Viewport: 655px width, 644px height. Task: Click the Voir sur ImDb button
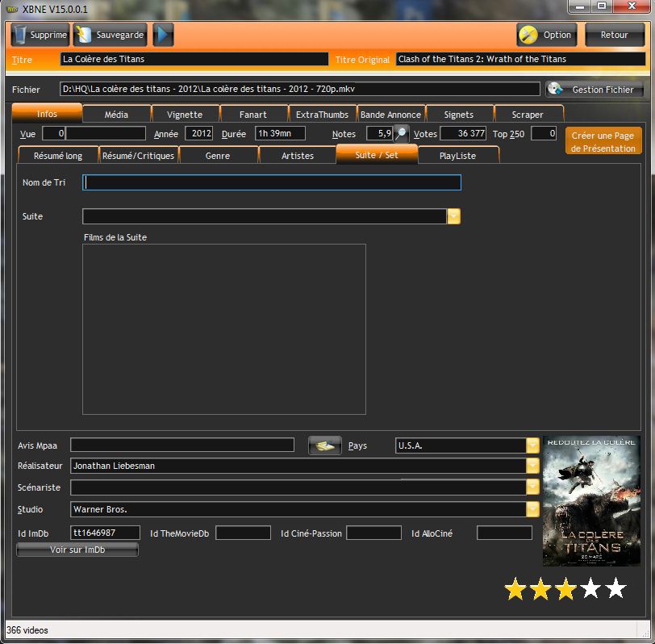click(x=77, y=550)
